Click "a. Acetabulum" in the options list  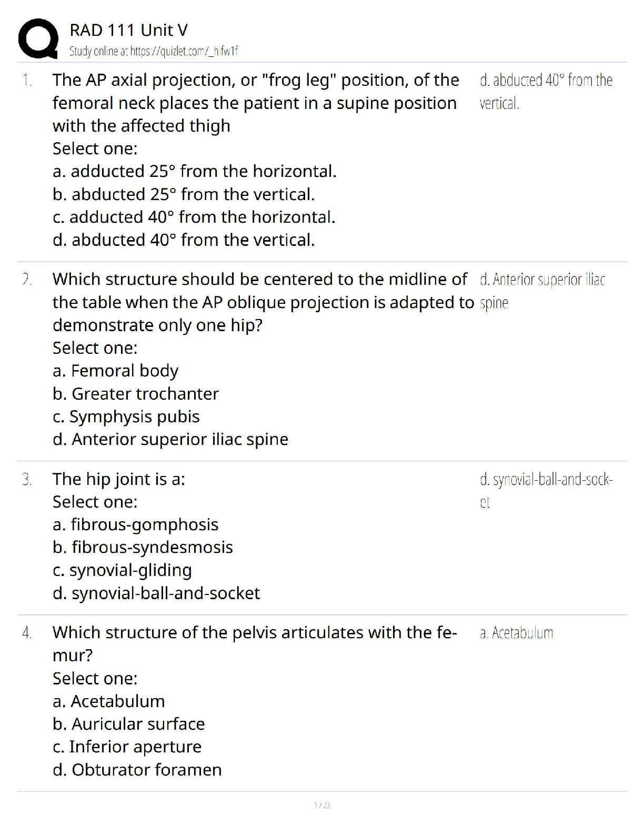click(x=109, y=701)
